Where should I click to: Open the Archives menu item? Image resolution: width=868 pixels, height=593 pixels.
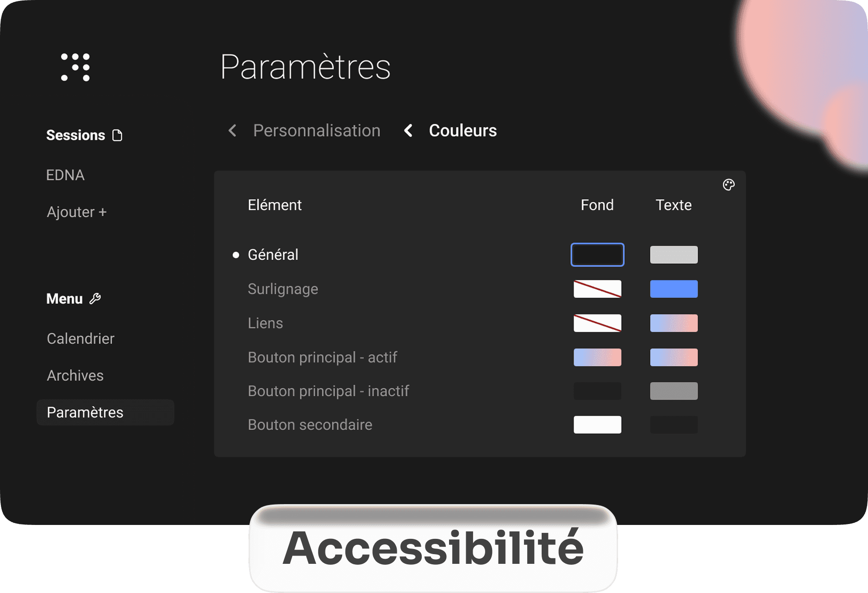click(75, 375)
